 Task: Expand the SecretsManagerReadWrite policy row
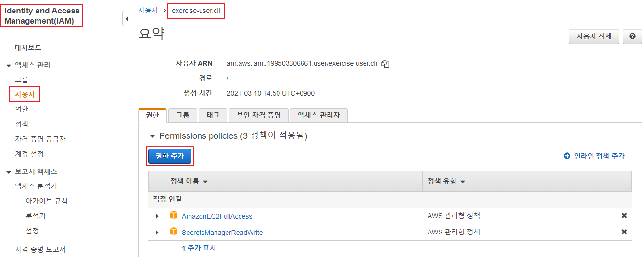[157, 233]
